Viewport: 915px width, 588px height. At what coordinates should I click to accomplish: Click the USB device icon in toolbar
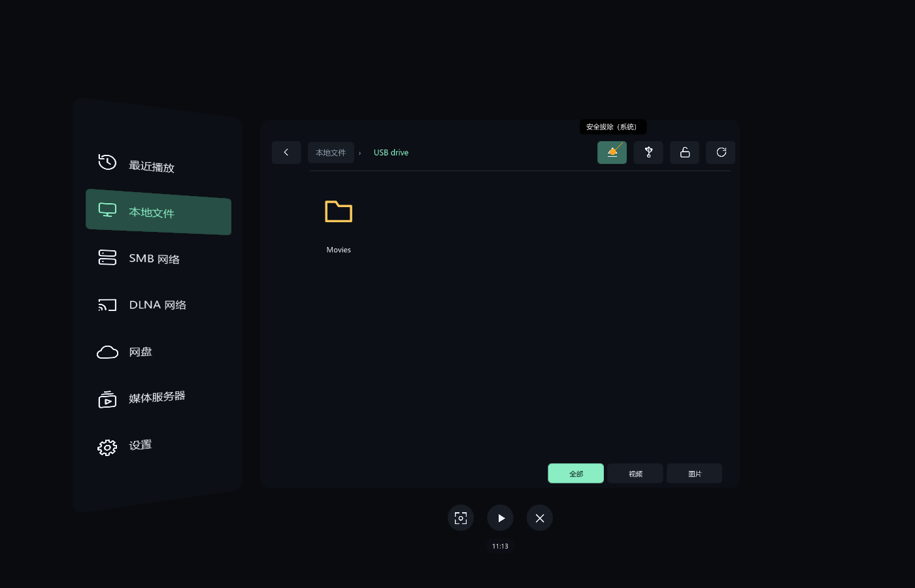(x=648, y=152)
